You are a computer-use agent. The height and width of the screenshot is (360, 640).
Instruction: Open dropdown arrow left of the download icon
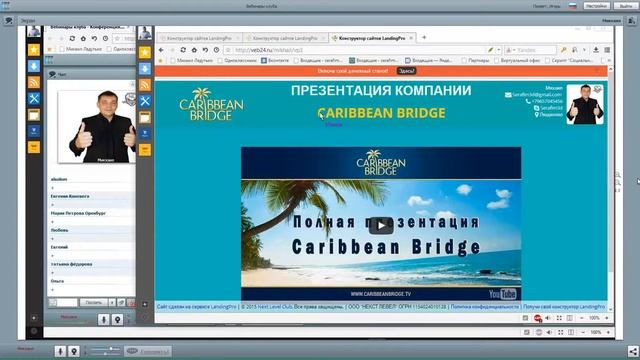(584, 50)
